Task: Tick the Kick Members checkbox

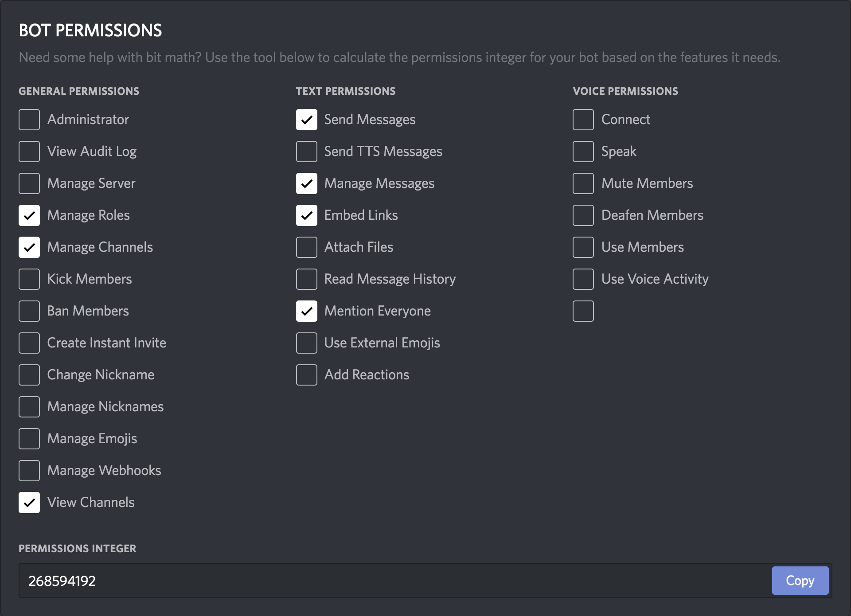Action: (x=29, y=279)
